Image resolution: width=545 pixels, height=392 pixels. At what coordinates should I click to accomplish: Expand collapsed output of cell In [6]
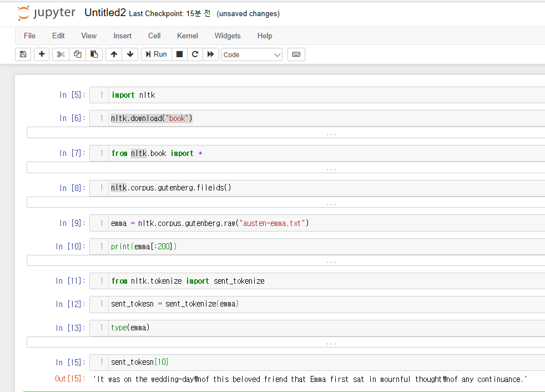[x=286, y=133]
